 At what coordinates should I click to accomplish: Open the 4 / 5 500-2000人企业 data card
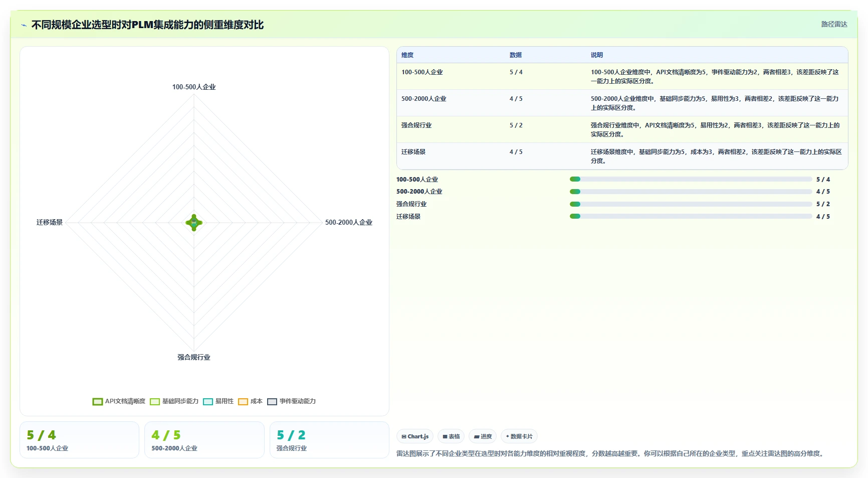(x=204, y=440)
